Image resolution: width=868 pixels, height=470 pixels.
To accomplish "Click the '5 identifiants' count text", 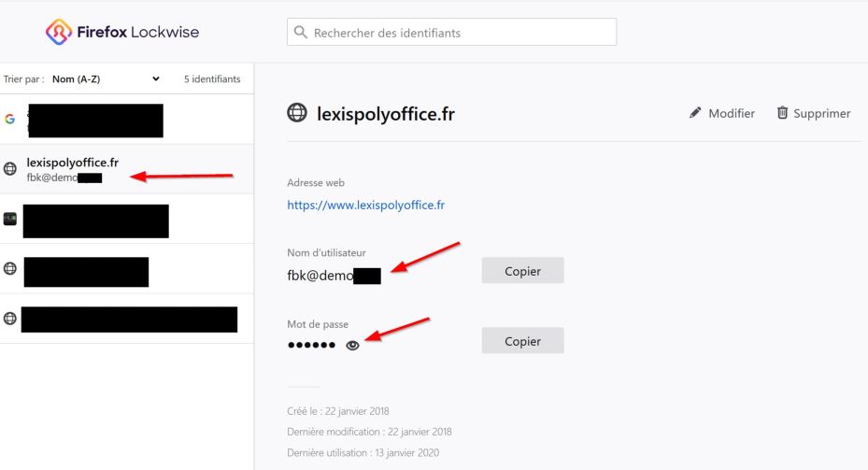I will tap(212, 79).
